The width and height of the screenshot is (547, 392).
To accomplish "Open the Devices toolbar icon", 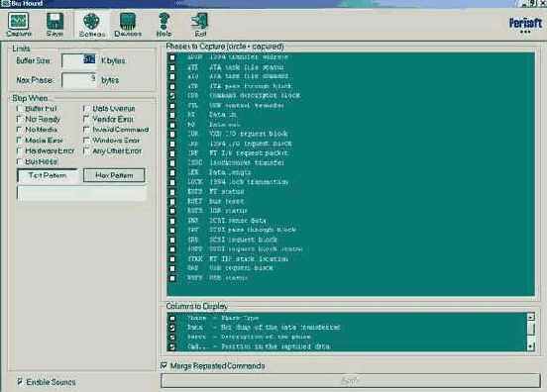I will pos(128,25).
